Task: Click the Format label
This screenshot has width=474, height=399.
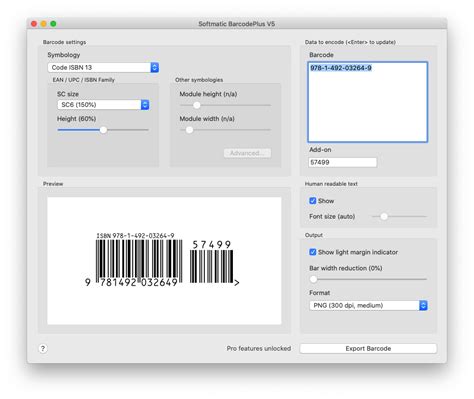Action: click(319, 293)
